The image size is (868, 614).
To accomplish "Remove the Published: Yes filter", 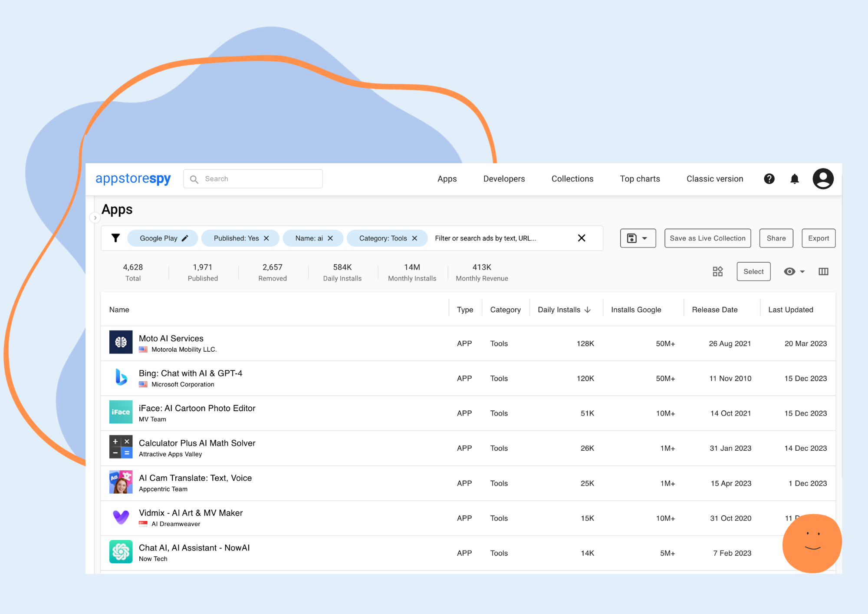I will (x=266, y=238).
